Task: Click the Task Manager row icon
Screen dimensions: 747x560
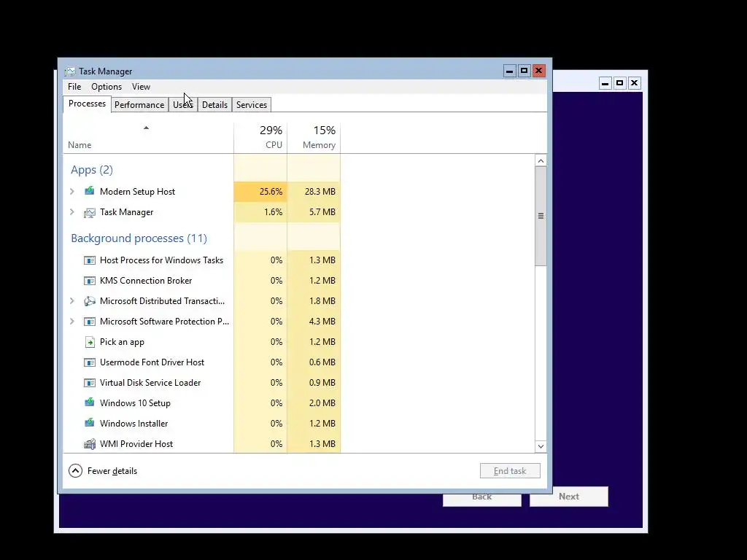Action: coord(90,212)
